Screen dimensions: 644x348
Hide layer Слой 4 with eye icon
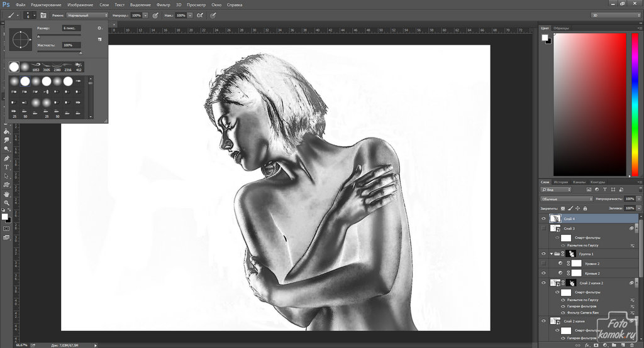pos(545,218)
